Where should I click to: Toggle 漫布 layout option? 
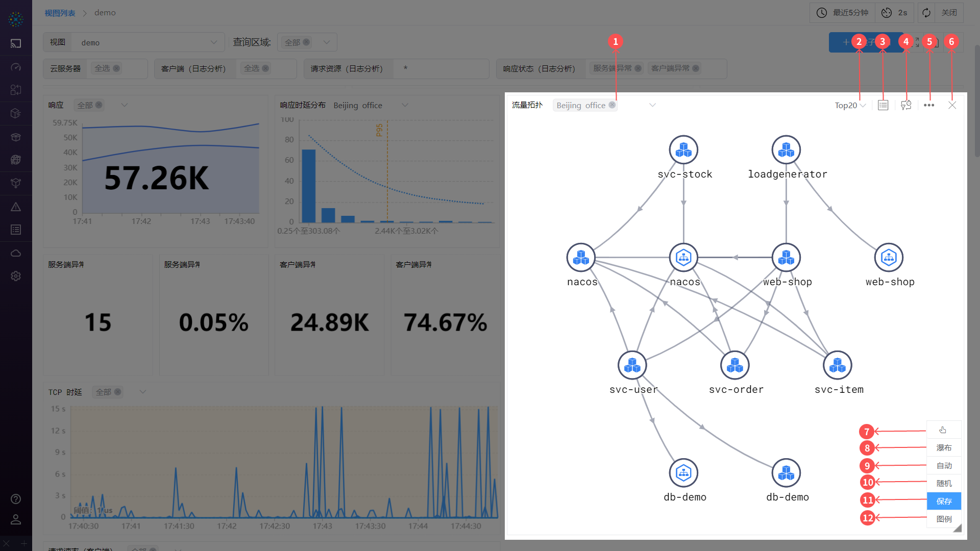942,447
